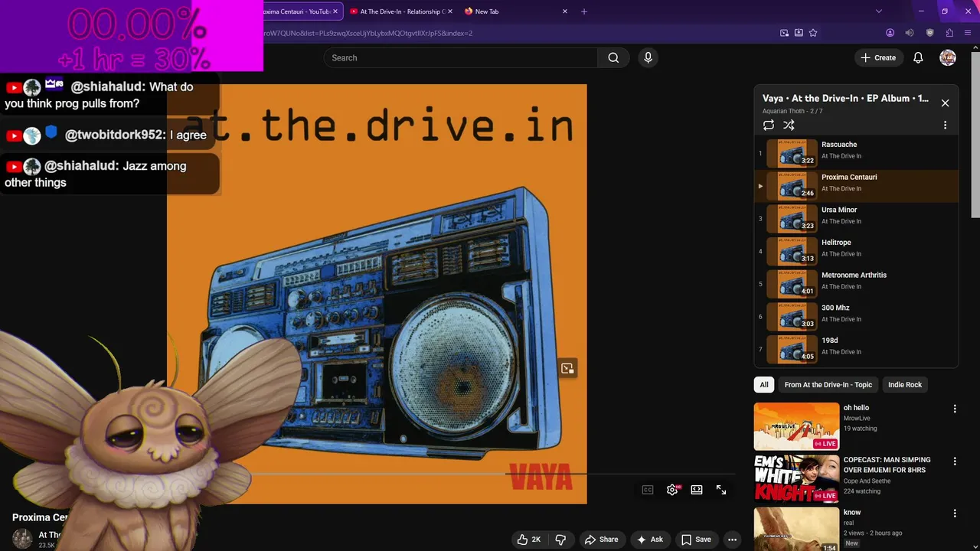Enter fullscreen on the video player

(721, 490)
